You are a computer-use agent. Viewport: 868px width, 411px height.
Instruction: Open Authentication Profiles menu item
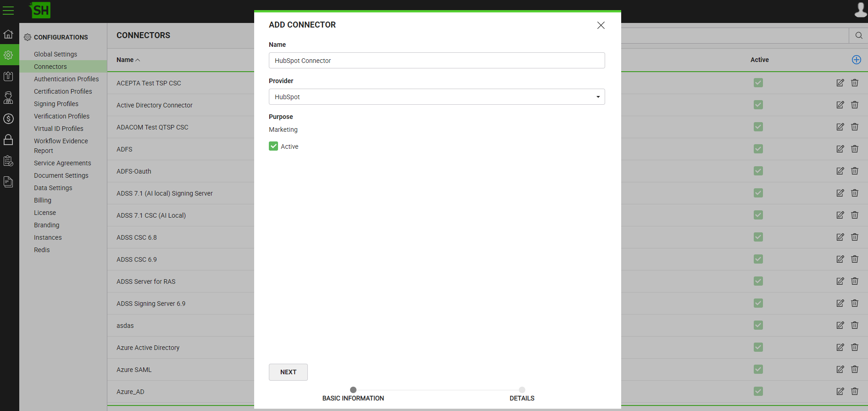tap(67, 79)
